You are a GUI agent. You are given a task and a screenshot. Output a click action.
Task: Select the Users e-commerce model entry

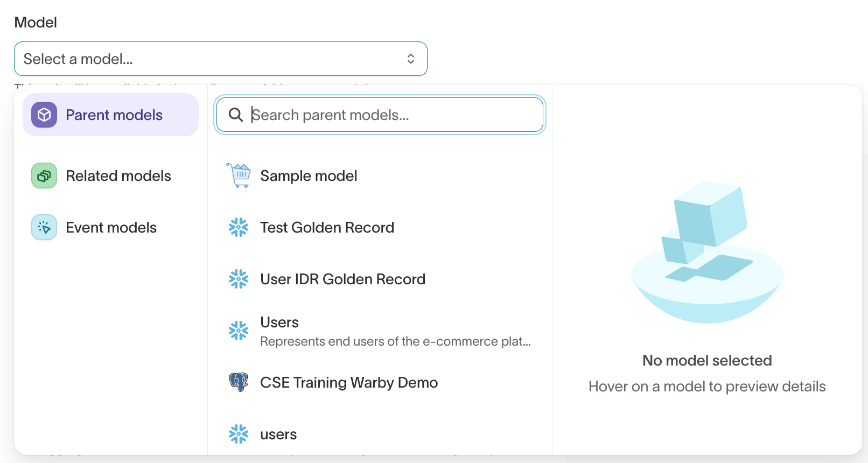coord(380,331)
